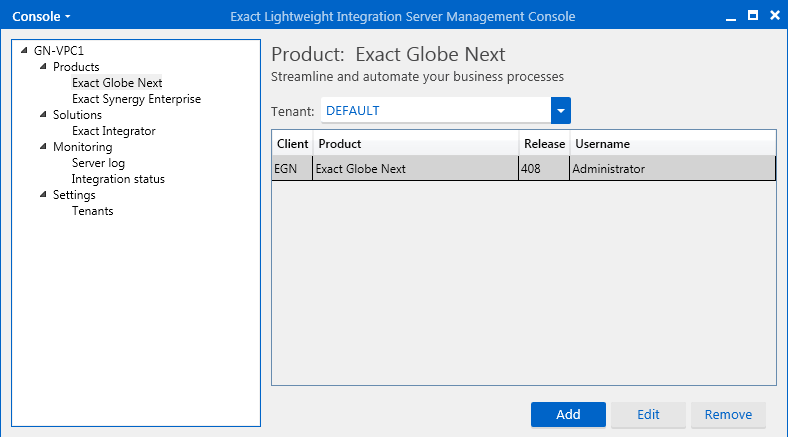Viewport: 788px width, 437px height.
Task: Open Integration status monitoring page
Action: pyautogui.click(x=118, y=179)
